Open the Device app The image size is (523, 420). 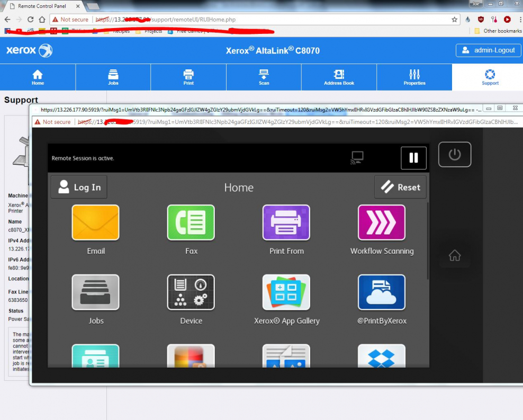coord(191,292)
